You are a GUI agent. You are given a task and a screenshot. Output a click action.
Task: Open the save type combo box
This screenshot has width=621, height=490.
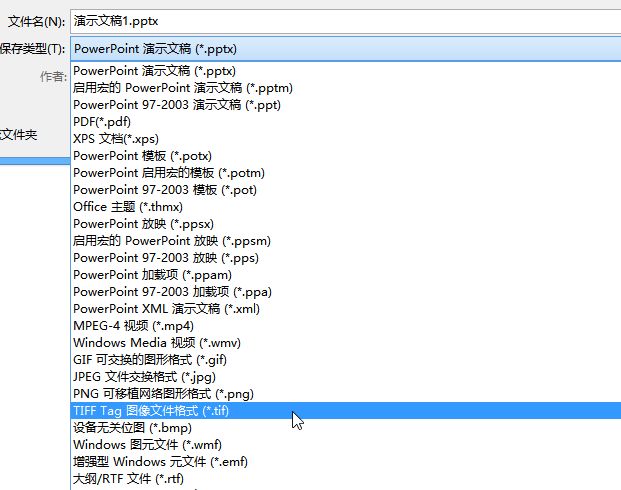(345, 49)
